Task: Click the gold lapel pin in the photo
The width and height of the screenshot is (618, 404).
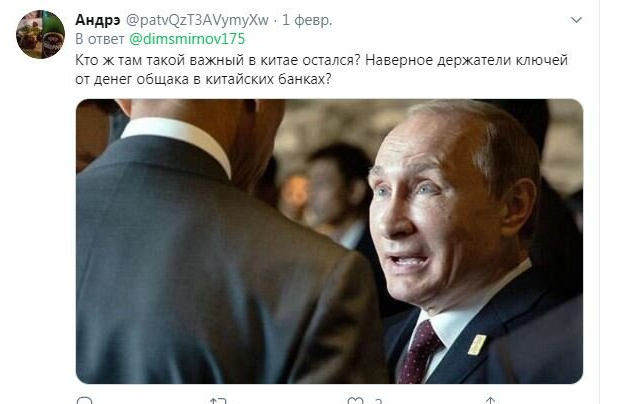Action: (477, 344)
